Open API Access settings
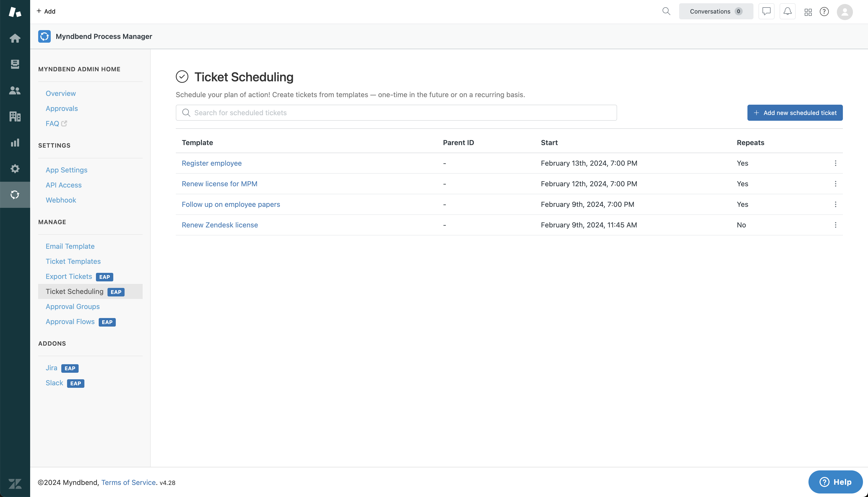Viewport: 868px width, 497px height. point(64,185)
